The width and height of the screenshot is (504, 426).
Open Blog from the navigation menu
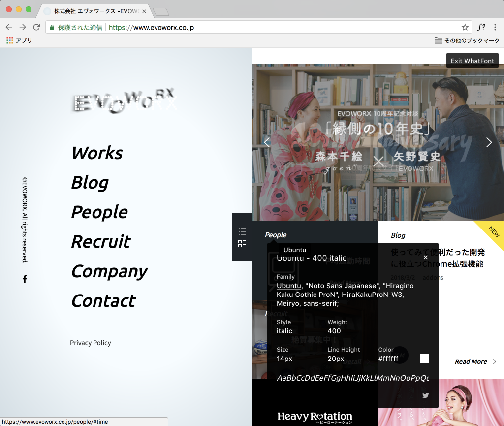tap(90, 183)
